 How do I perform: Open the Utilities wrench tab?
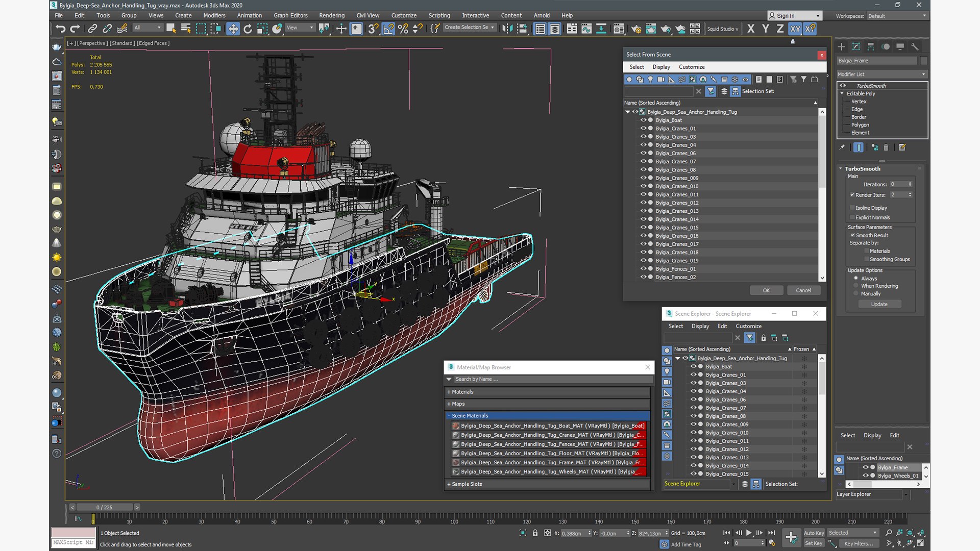(x=915, y=46)
